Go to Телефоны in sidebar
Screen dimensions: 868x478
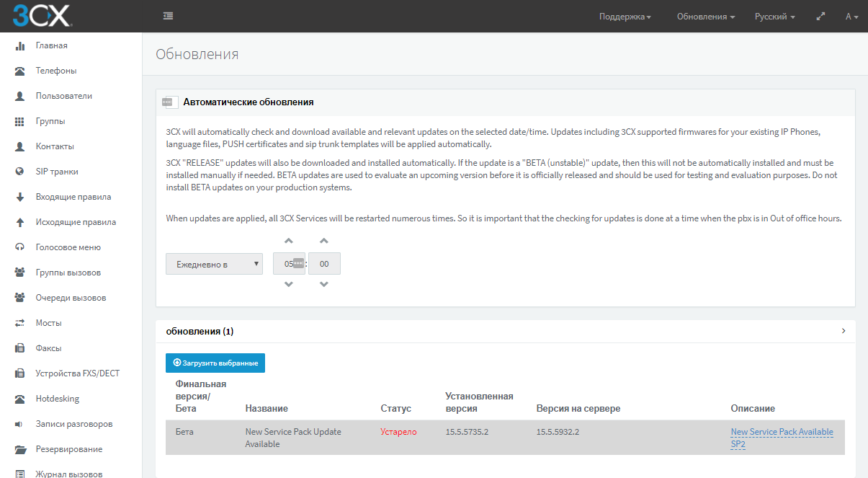coord(56,71)
